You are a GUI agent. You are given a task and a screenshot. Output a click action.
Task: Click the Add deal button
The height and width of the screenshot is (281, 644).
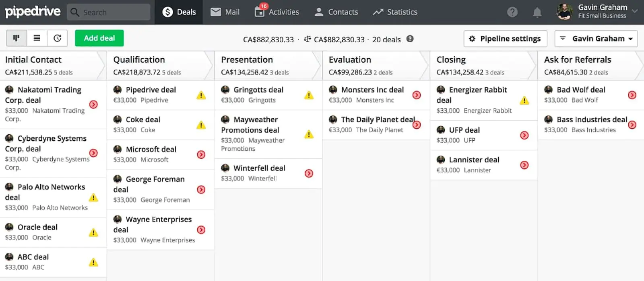(x=99, y=38)
